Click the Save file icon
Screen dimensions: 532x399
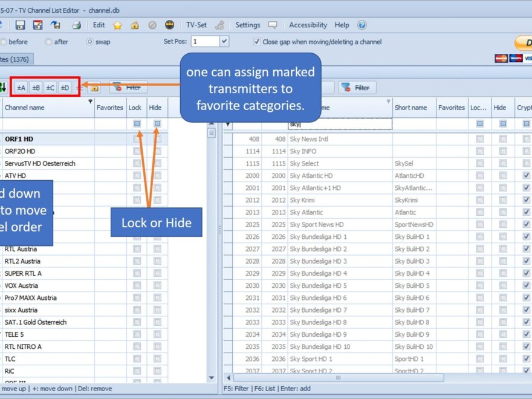pos(20,25)
